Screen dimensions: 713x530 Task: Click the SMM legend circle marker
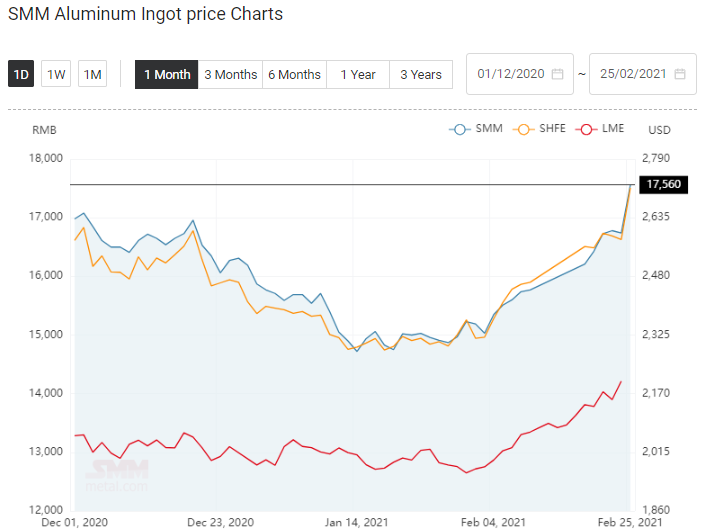[x=460, y=130]
